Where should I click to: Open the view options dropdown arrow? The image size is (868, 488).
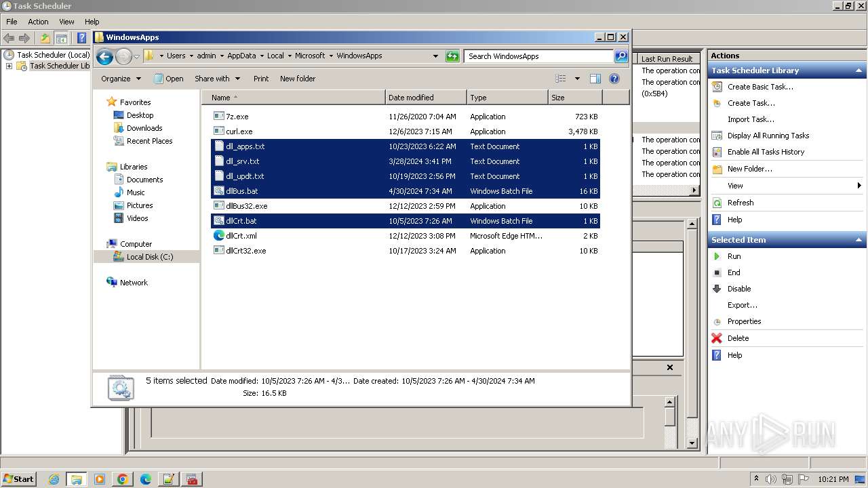click(577, 79)
